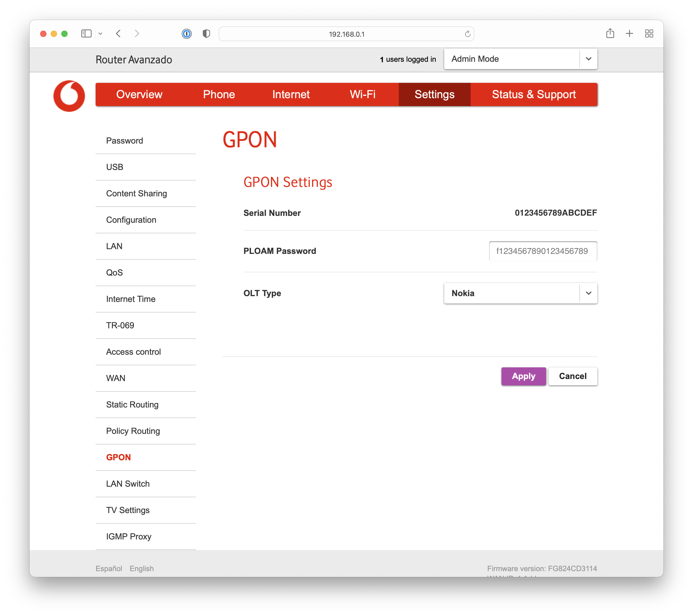Viewport: 693px width, 616px height.
Task: Reload the page in the address bar
Action: (467, 34)
